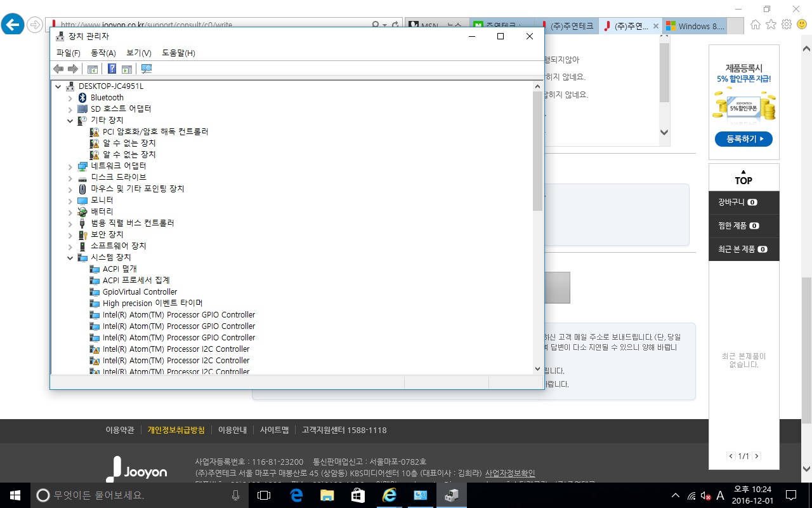This screenshot has width=812, height=508.
Task: Open File Explorer from the taskbar
Action: 327,495
